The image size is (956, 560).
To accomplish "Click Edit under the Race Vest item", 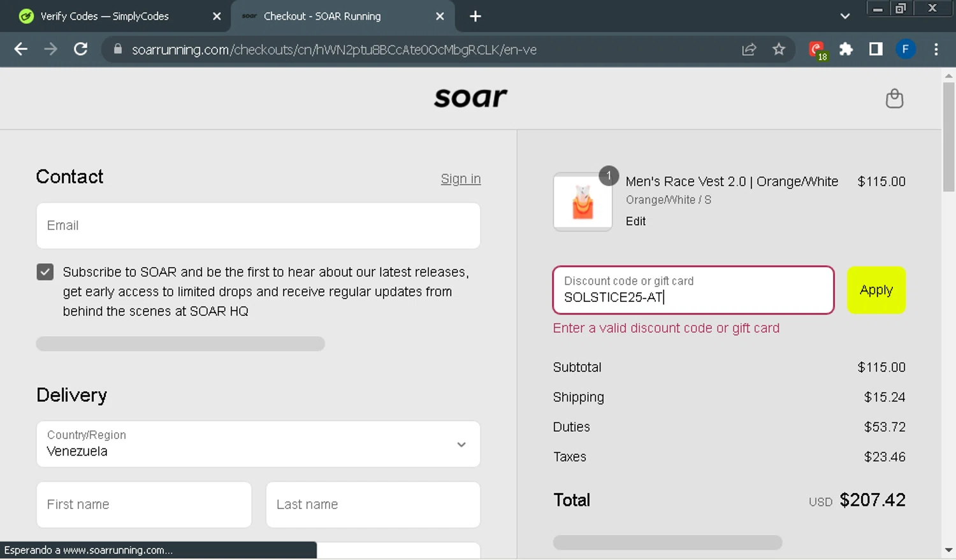I will pos(635,221).
